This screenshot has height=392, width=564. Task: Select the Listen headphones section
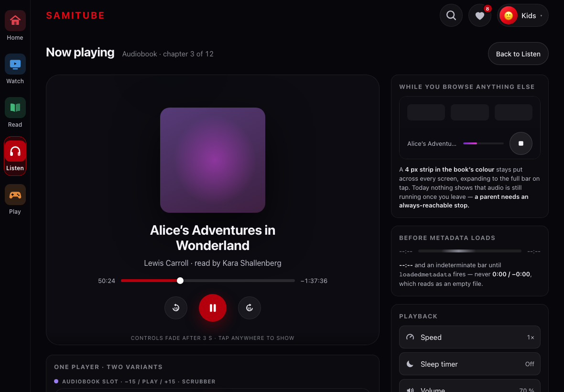[x=15, y=156]
